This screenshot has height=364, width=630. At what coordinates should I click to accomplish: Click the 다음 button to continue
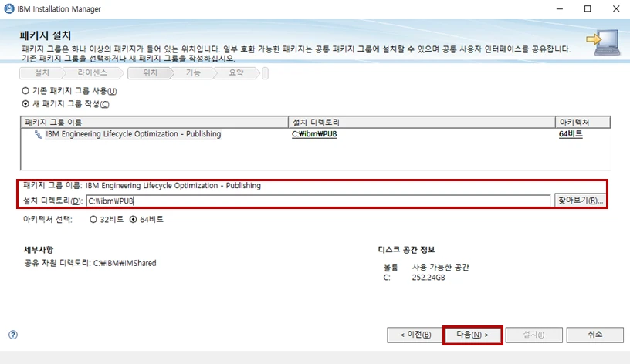472,335
